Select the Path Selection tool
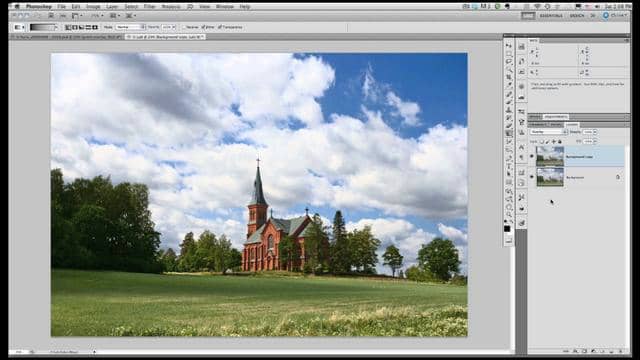 [x=509, y=174]
